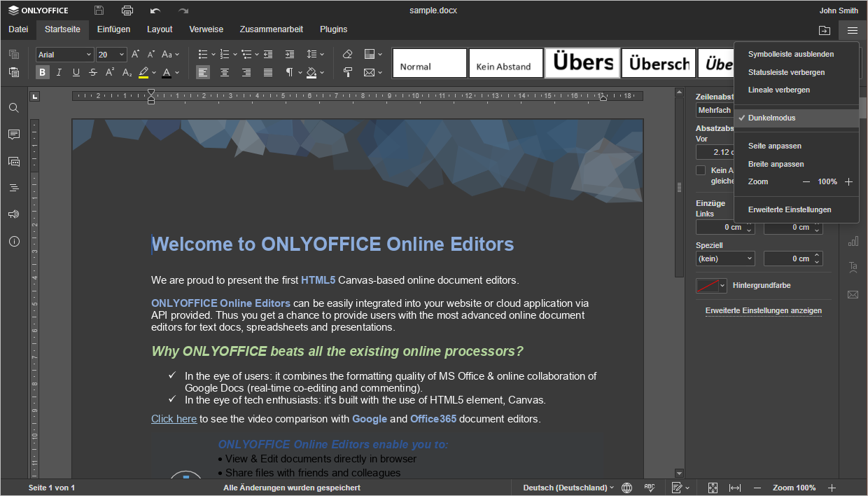Toggle italic formatting
Screen dimensions: 868x496
click(59, 72)
